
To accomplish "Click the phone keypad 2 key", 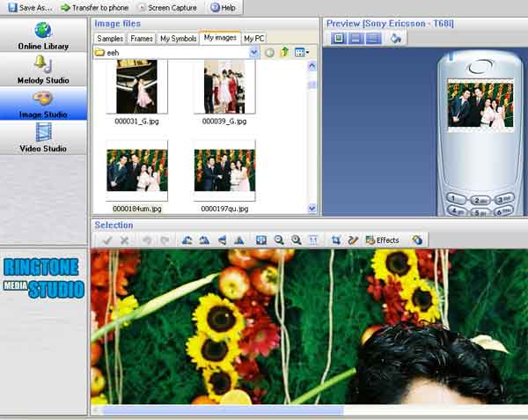I will [480, 201].
